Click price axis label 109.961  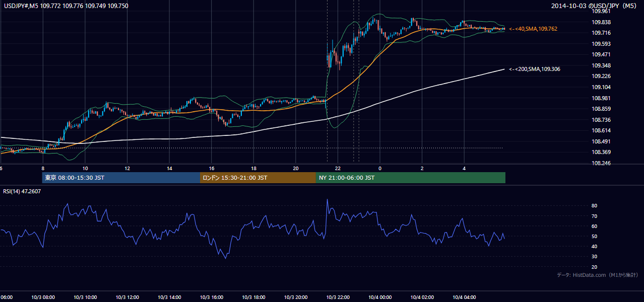(601, 11)
